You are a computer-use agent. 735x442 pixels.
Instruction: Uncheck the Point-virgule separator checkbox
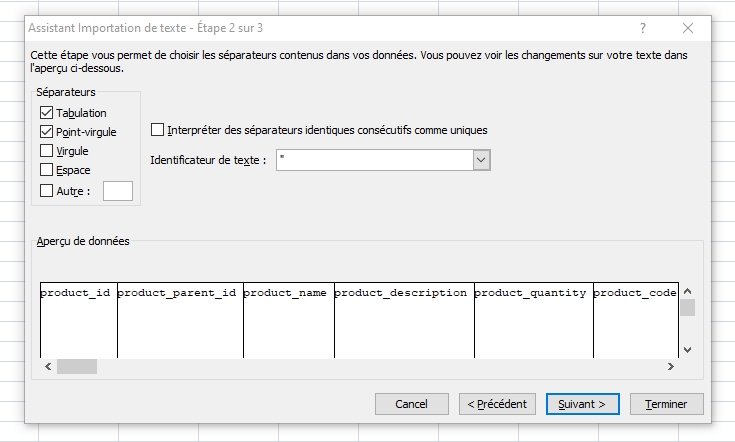coord(46,132)
